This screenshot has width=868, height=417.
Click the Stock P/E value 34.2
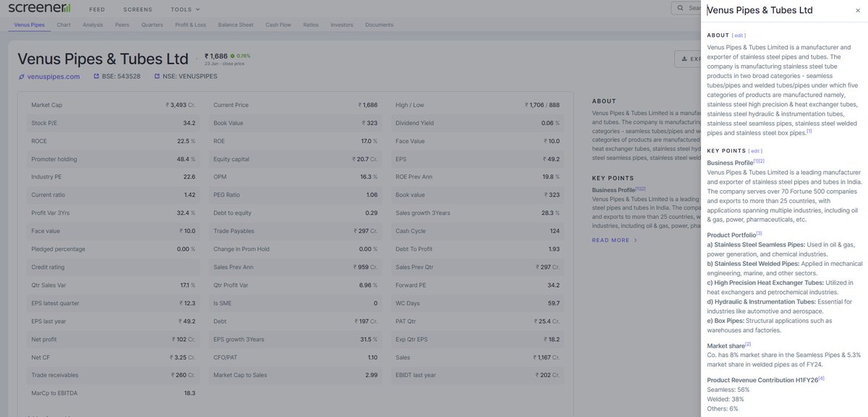pos(190,123)
